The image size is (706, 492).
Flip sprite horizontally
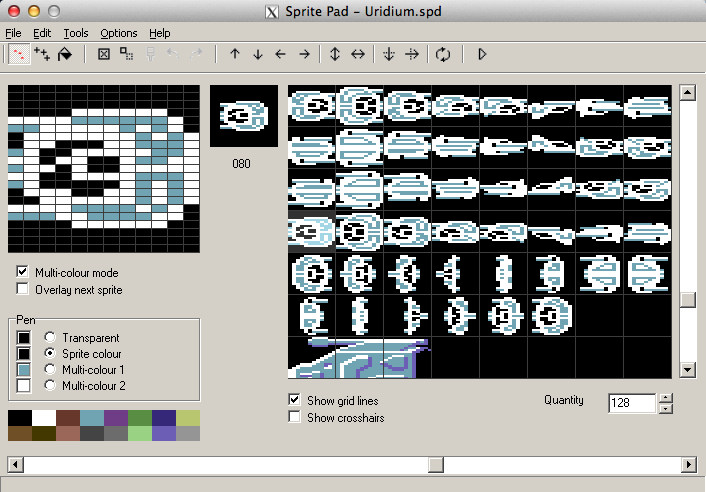click(x=358, y=54)
